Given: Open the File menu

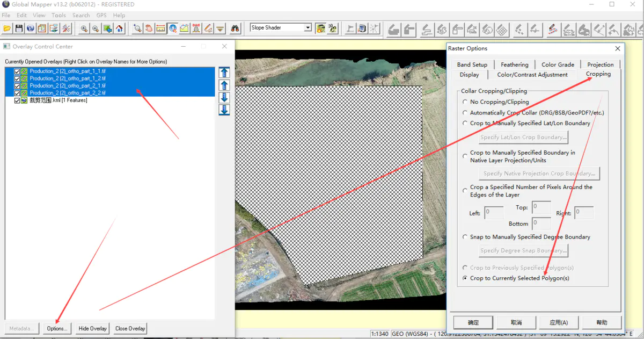Looking at the screenshot, I should [6, 15].
